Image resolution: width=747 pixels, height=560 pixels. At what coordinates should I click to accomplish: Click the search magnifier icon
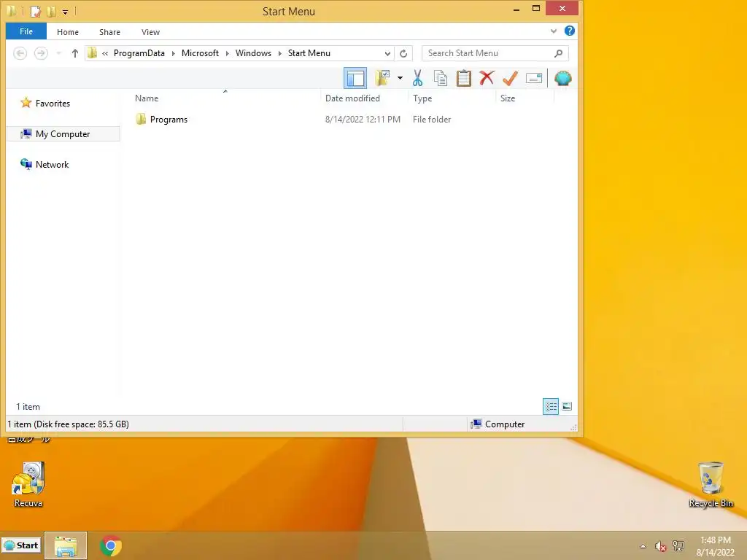[x=558, y=53]
